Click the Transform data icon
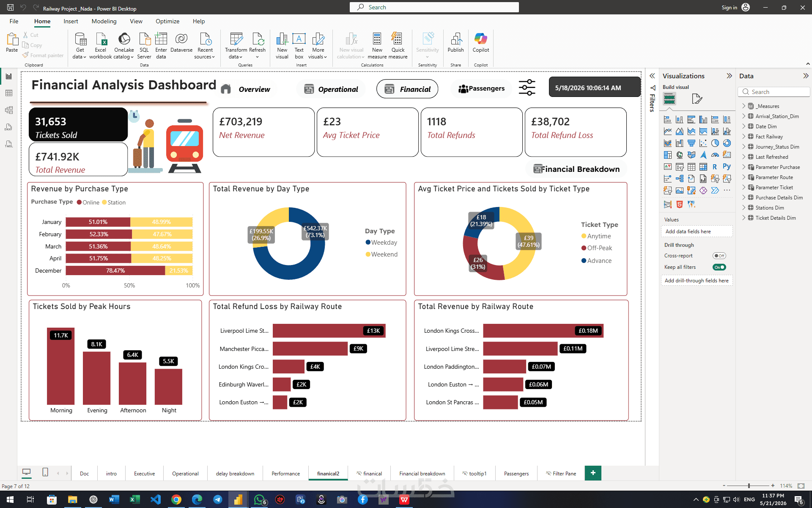The width and height of the screenshot is (812, 508). click(x=236, y=39)
